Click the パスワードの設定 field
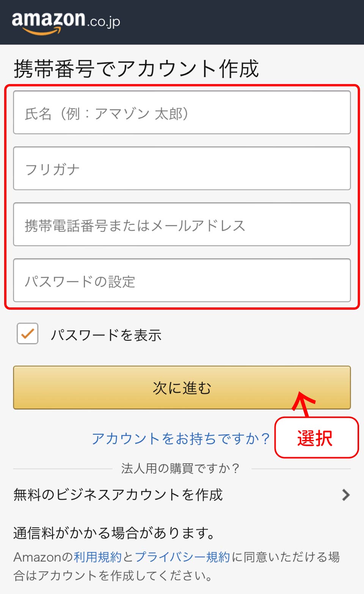The height and width of the screenshot is (594, 364). coord(182,281)
